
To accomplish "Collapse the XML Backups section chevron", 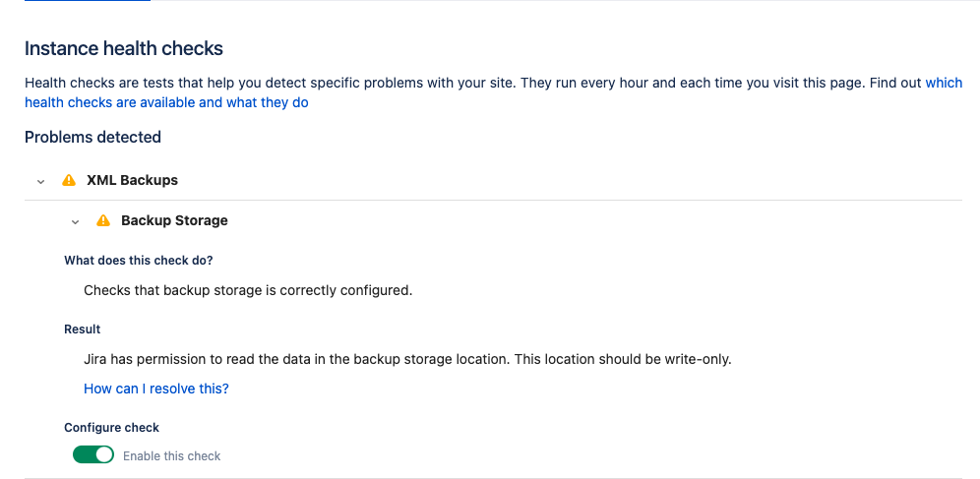I will 40,181.
